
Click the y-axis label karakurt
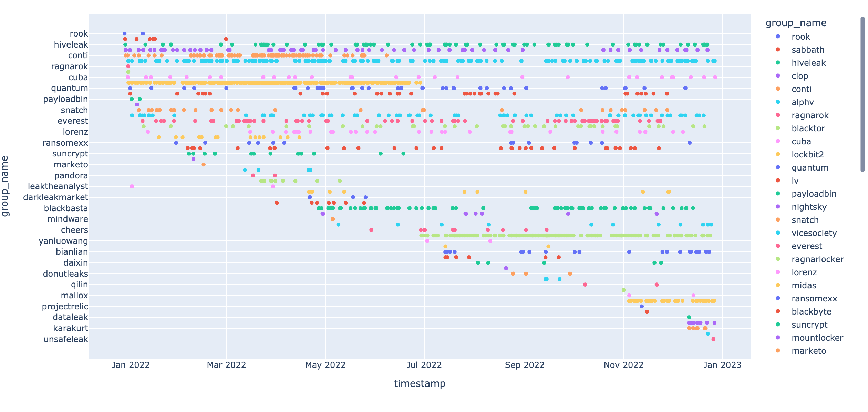click(x=71, y=328)
